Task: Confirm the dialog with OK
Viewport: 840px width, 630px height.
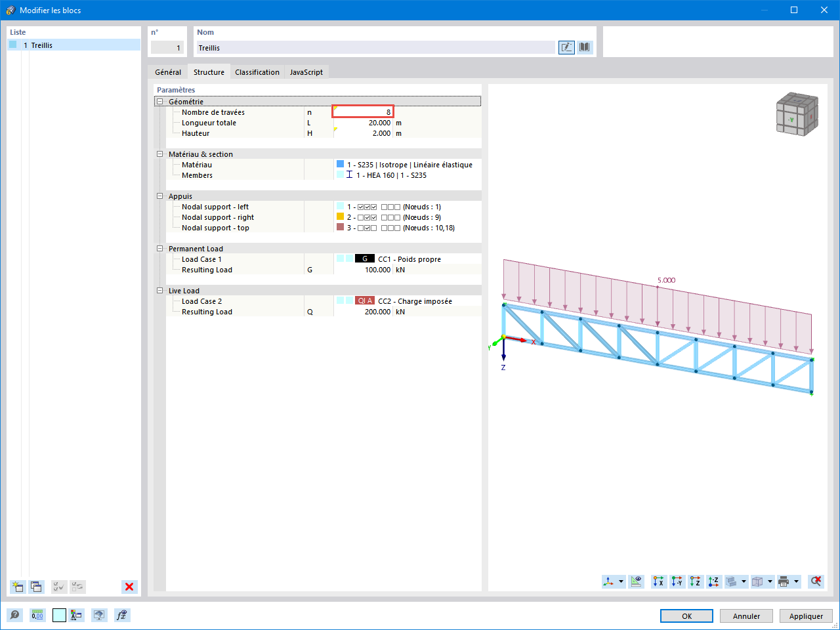Action: pyautogui.click(x=686, y=616)
